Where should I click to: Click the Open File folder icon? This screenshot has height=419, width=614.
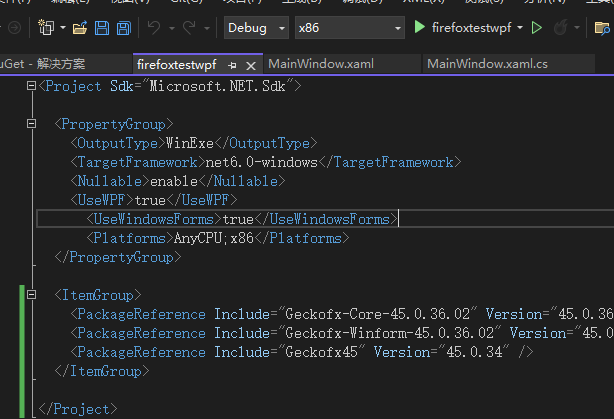coord(80,28)
